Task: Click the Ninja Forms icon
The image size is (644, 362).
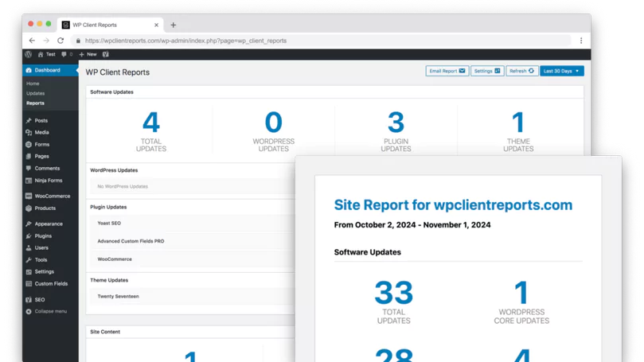Action: coord(29,181)
